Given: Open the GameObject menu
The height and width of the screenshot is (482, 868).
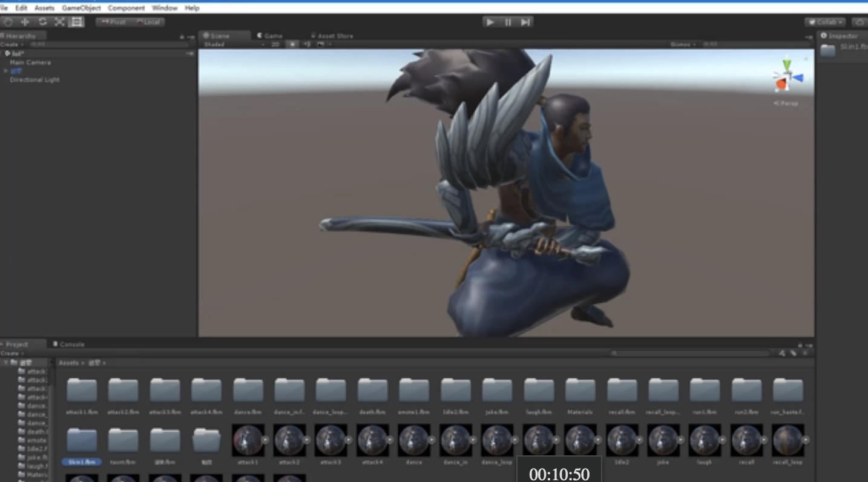Looking at the screenshot, I should [x=81, y=8].
